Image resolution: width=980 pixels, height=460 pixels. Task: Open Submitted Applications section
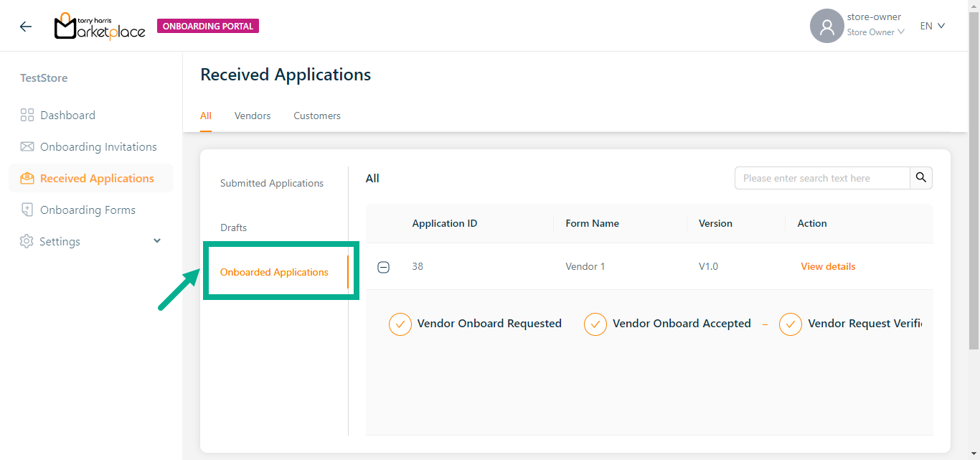coord(272,184)
